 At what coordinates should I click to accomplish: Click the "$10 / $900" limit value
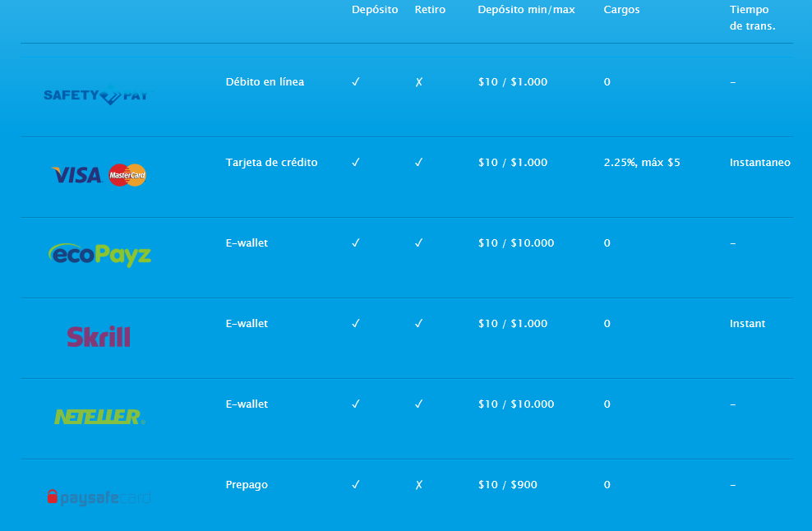point(508,484)
